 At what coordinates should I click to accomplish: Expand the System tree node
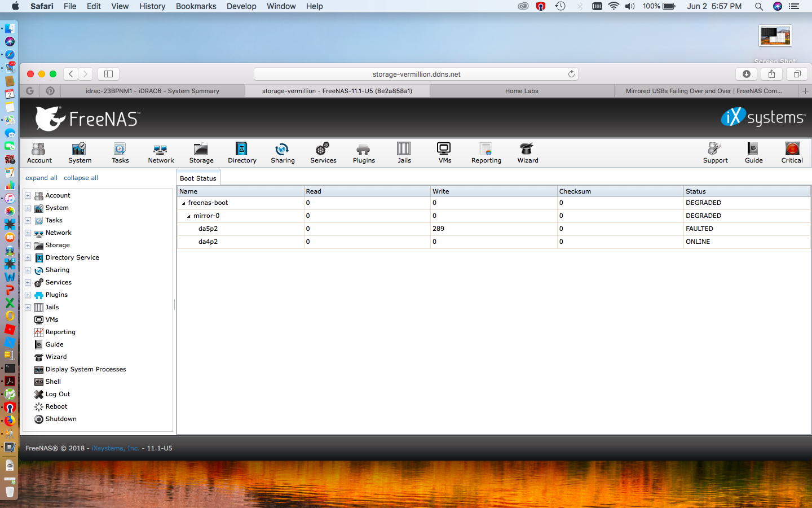click(28, 208)
